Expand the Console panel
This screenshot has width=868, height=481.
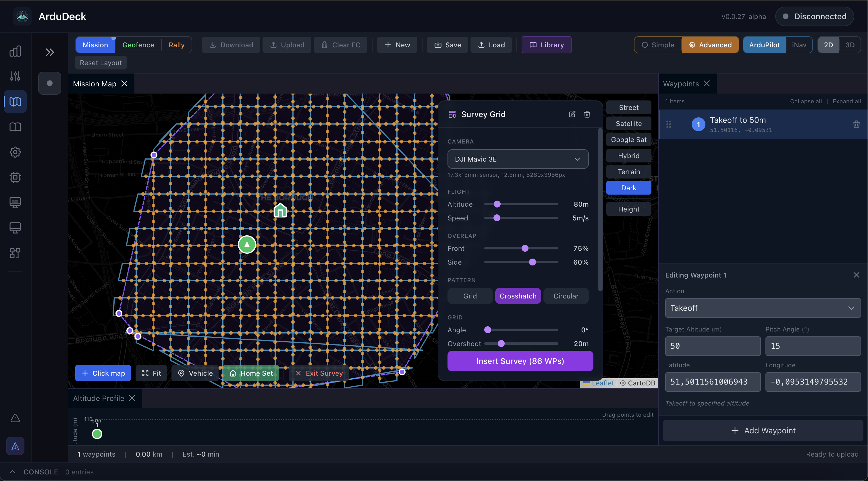coord(13,472)
